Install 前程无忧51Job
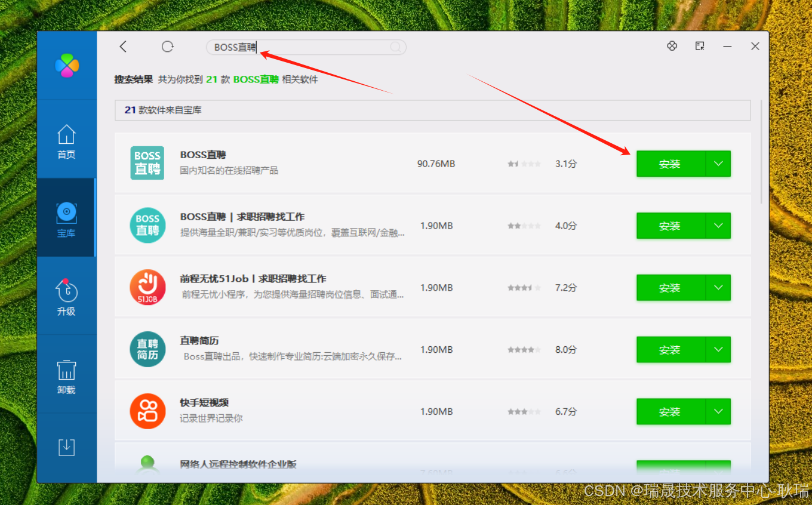This screenshot has height=505, width=812. (670, 288)
